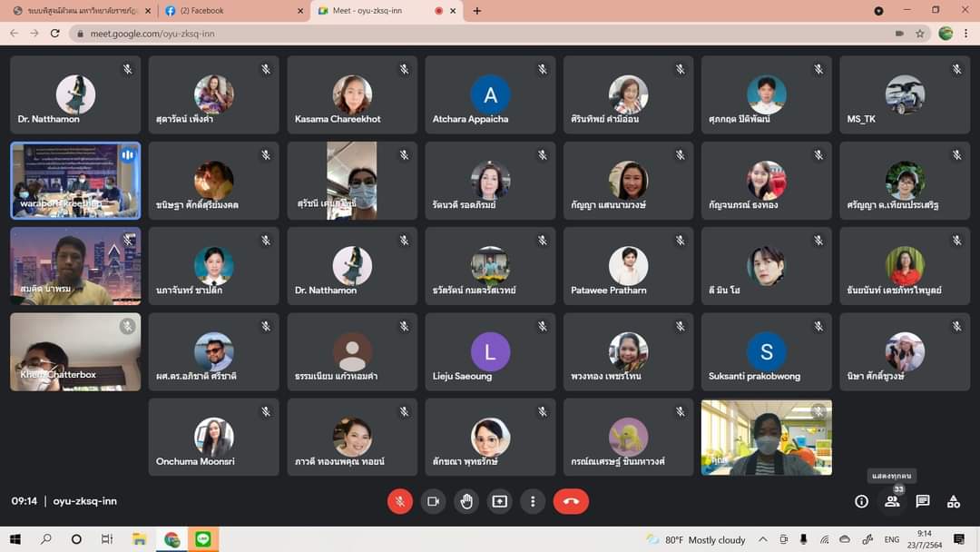
Task: Expand hidden system tray icons chevron
Action: click(763, 539)
